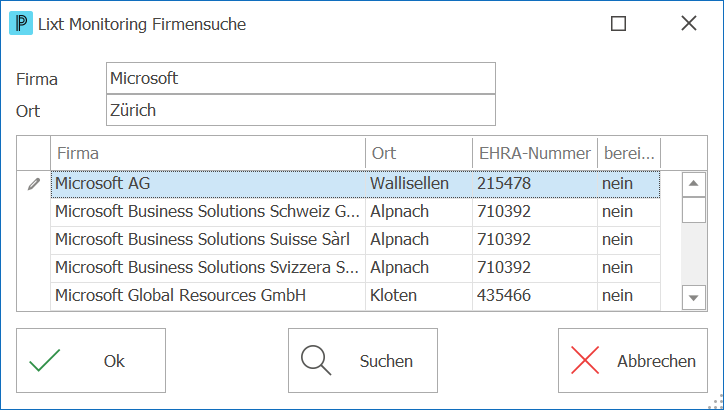The width and height of the screenshot is (724, 410).
Task: Select Microsoft Business Solutions Suisse Sàrl row
Action: click(356, 240)
